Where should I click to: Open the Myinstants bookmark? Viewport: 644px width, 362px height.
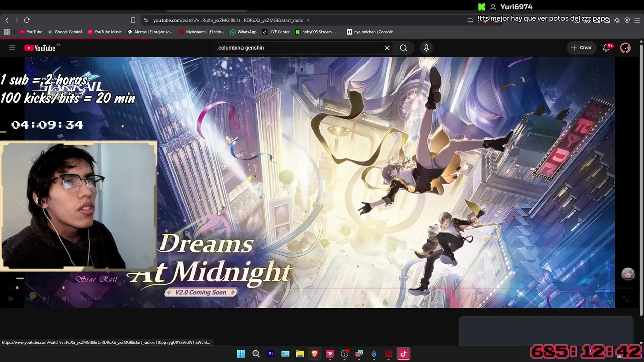(202, 32)
